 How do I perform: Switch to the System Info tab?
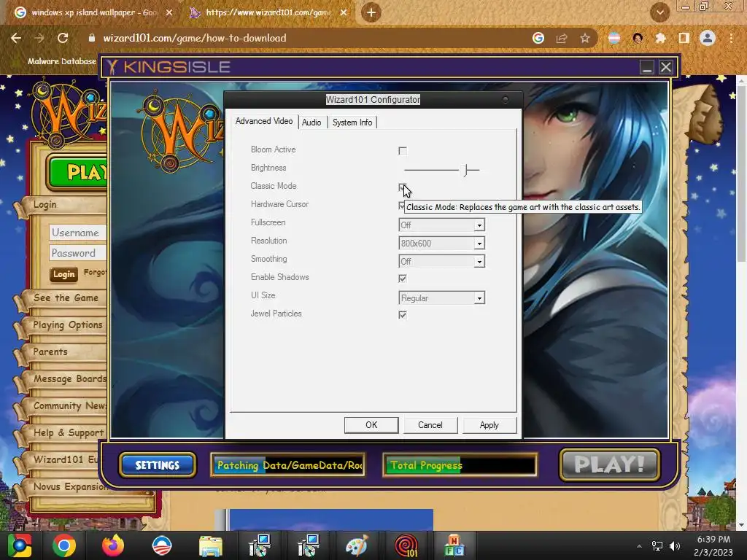click(x=352, y=122)
